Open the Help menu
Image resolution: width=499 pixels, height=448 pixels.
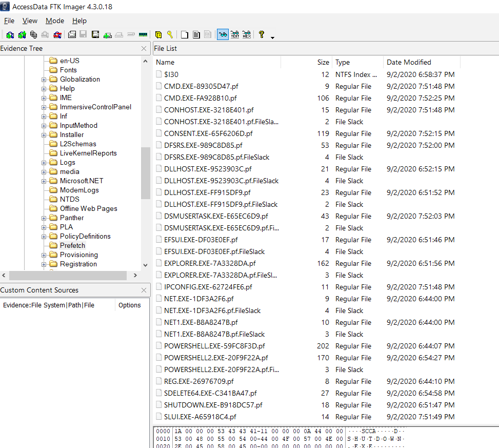point(79,21)
